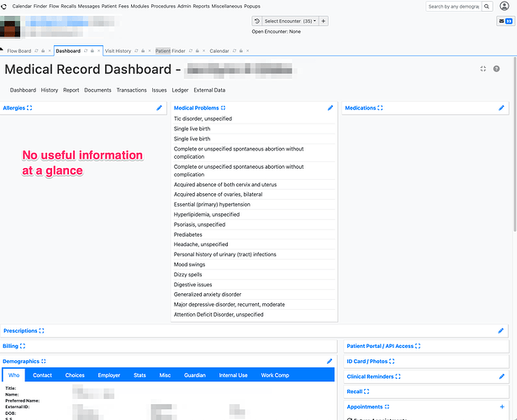Open the Issues dashboard link
517x420 pixels.
[159, 90]
